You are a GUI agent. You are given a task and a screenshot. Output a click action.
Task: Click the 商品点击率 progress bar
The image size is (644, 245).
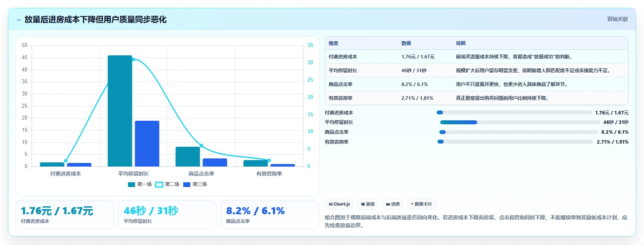tap(519, 132)
